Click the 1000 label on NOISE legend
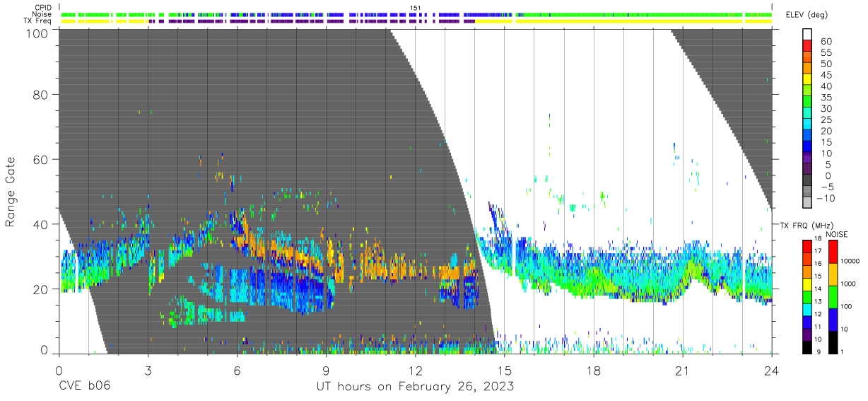 (850, 284)
